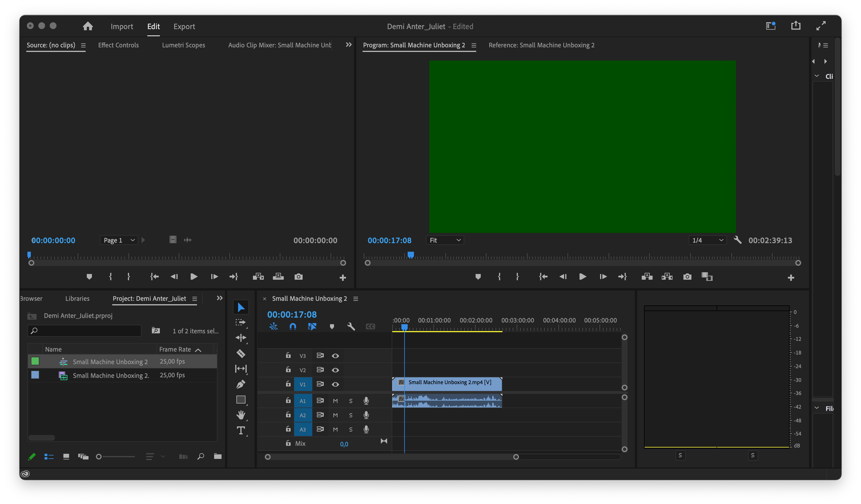Open Program monitor panel menu
The height and width of the screenshot is (504, 861).
(474, 45)
